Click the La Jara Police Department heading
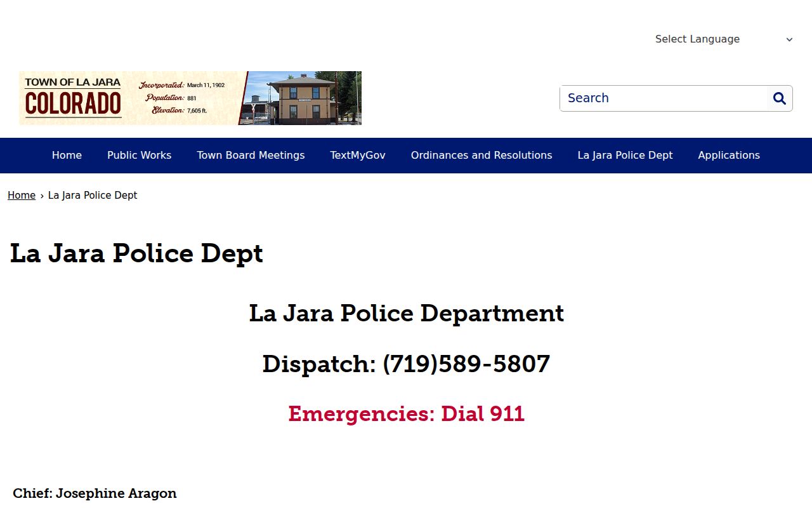 tap(406, 313)
